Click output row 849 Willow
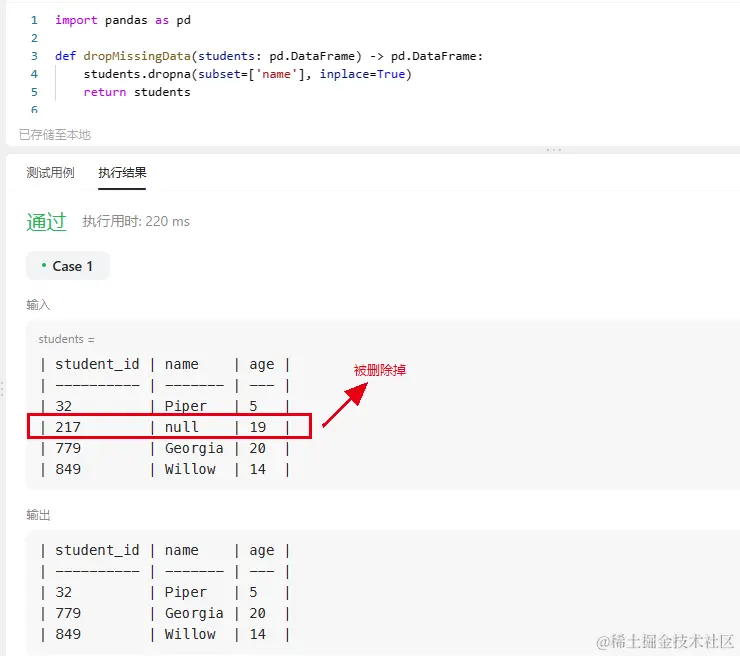 165,634
